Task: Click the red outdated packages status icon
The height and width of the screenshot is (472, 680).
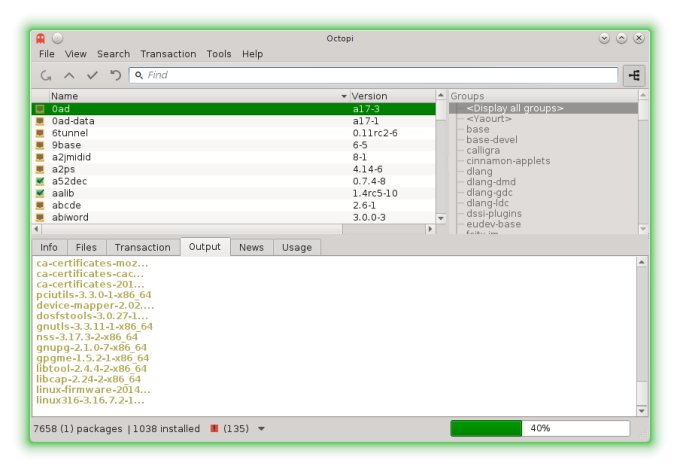Action: (213, 429)
